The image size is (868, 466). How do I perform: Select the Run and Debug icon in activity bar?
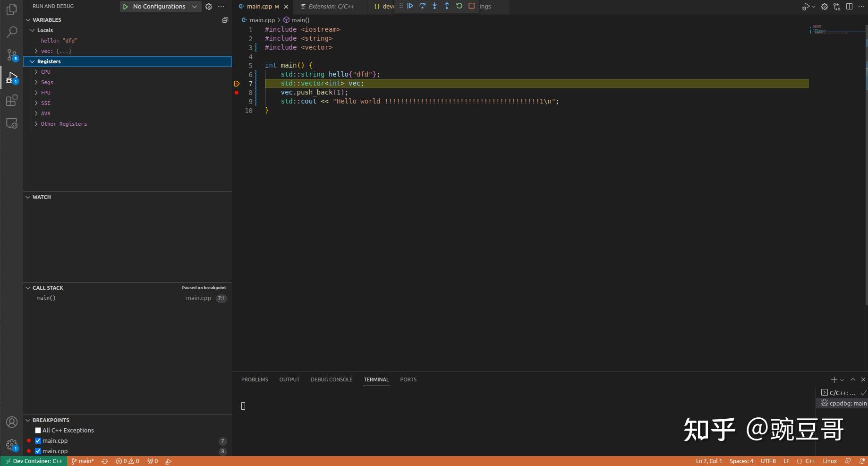(11, 78)
